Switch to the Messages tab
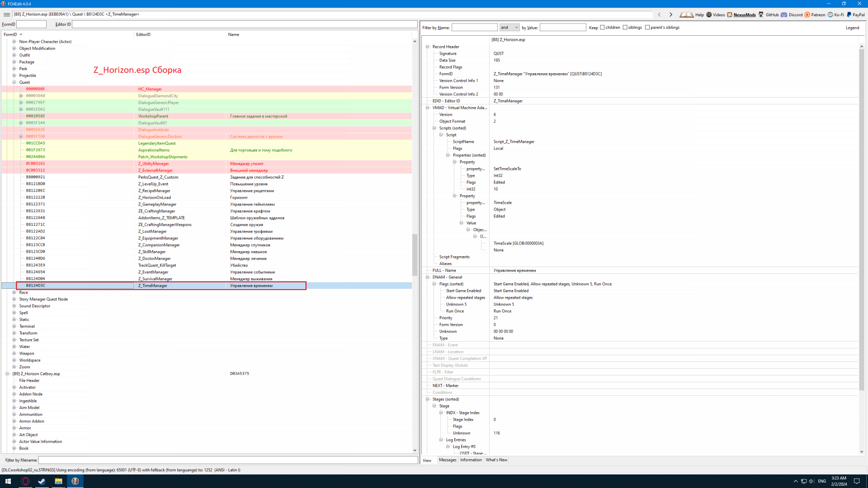 click(448, 460)
